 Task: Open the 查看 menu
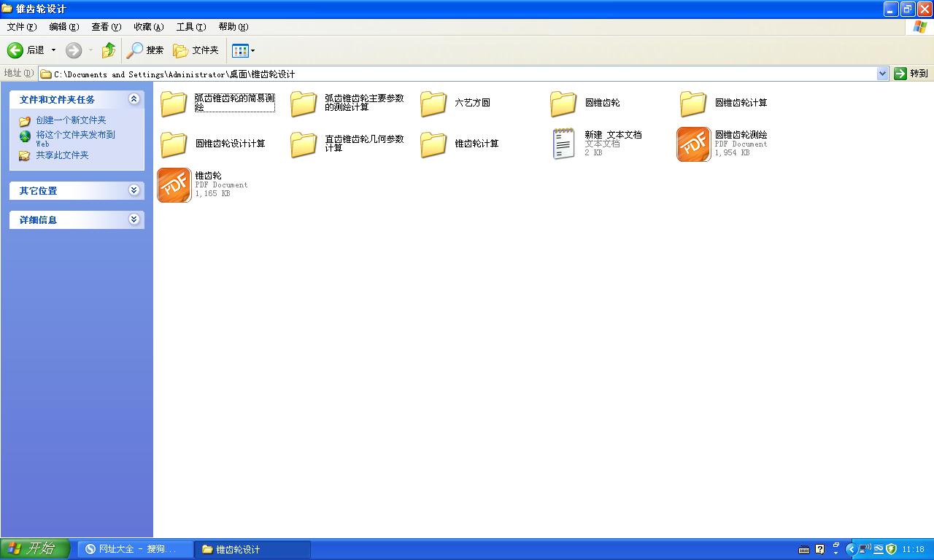(x=104, y=26)
